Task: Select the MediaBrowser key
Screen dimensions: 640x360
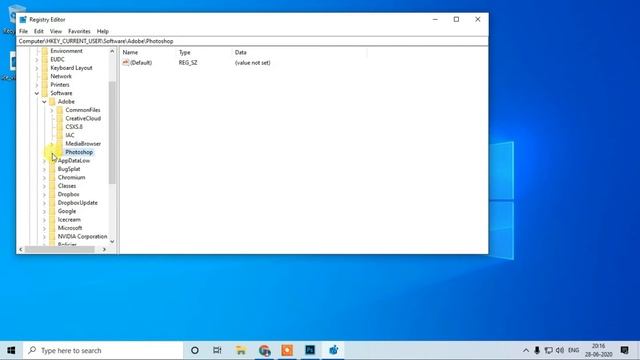Action: coord(83,144)
